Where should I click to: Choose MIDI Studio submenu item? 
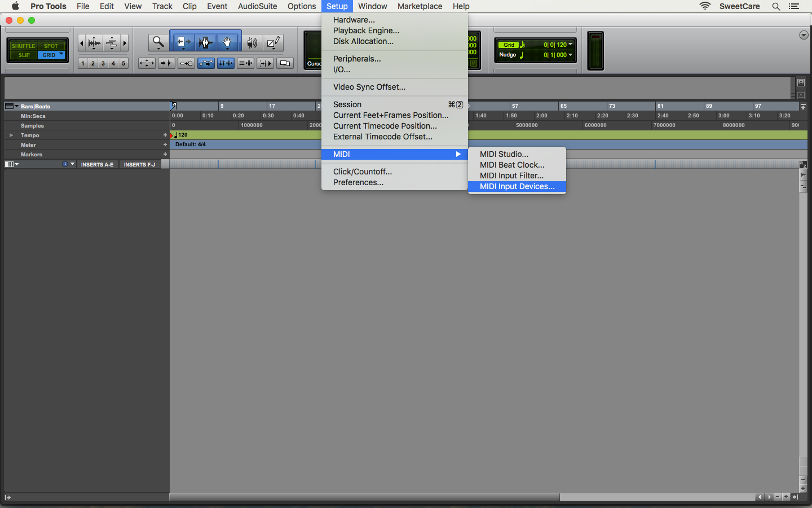(517, 154)
